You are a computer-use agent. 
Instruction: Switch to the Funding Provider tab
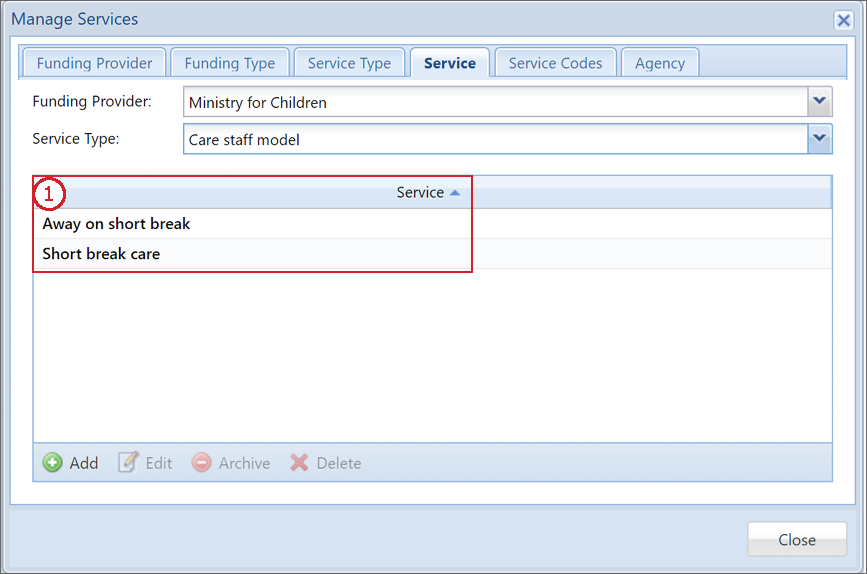(x=94, y=63)
